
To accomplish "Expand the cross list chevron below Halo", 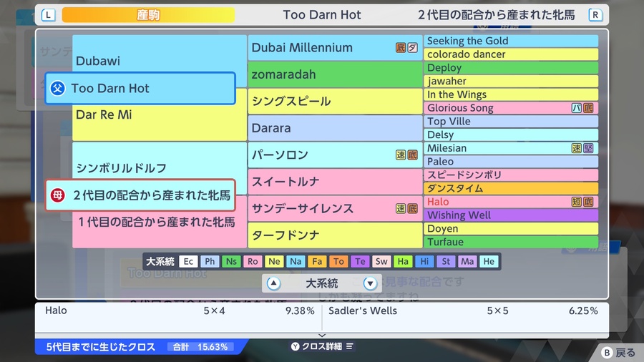I will click(x=322, y=336).
